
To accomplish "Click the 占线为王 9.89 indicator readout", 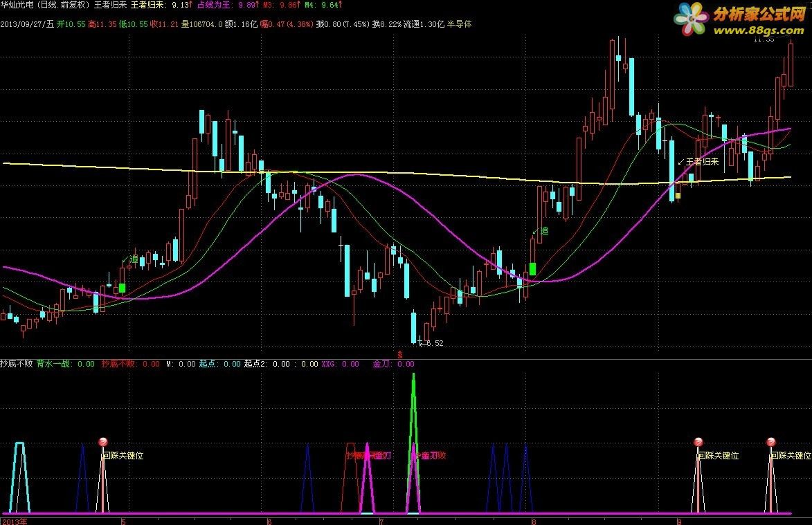I will click(x=228, y=5).
